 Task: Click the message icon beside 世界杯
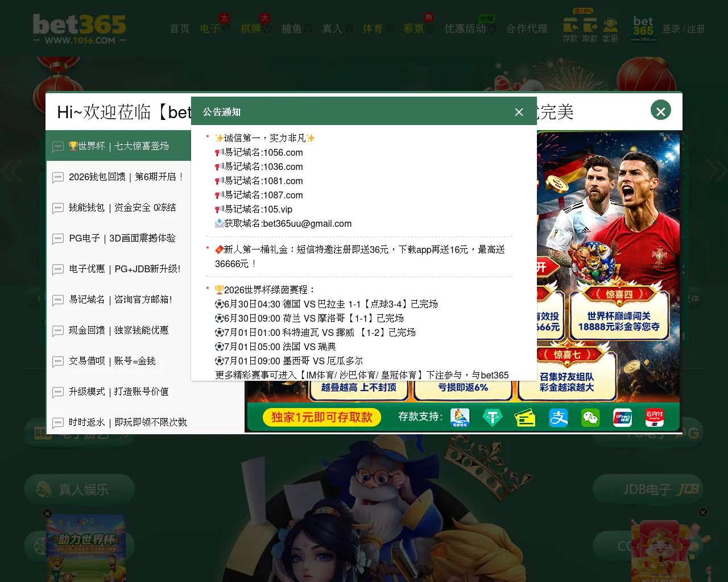57,147
